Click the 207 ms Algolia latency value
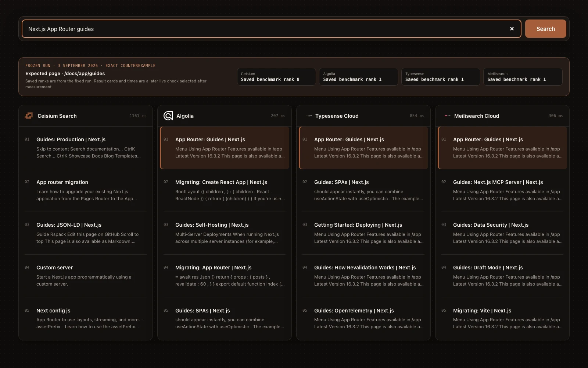Screen dimensions: 588x368 278,116
